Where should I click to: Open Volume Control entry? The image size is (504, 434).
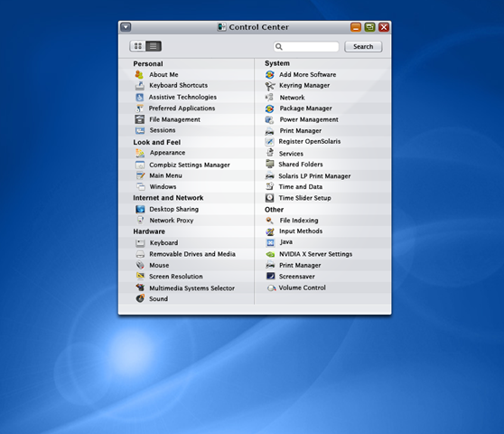303,288
